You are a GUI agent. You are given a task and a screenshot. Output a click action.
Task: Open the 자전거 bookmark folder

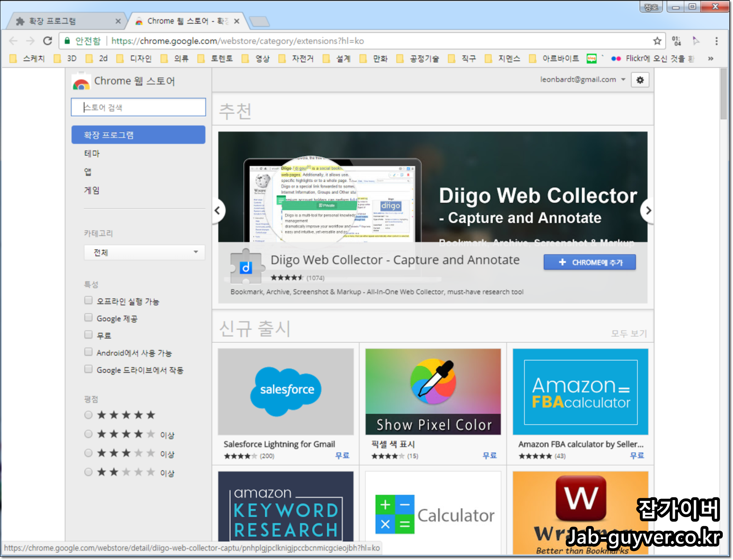click(x=296, y=59)
